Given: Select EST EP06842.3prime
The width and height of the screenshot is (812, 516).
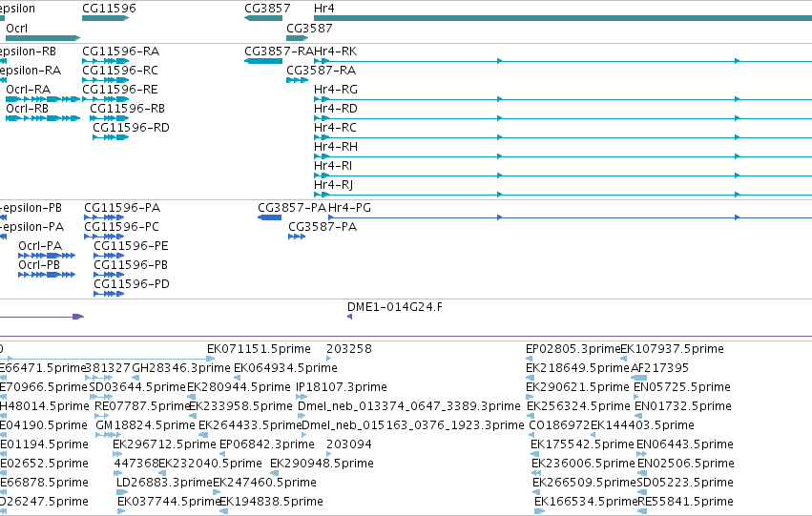Looking at the screenshot, I should pyautogui.click(x=267, y=444).
